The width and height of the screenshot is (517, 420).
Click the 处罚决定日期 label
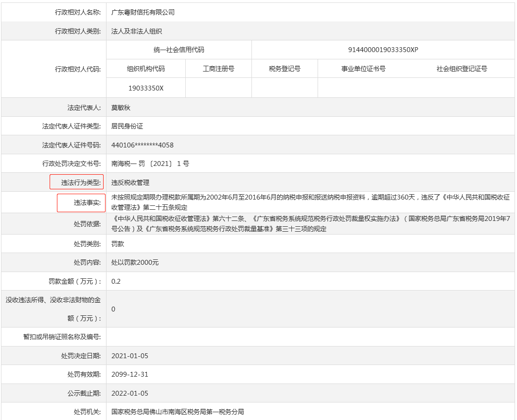point(81,356)
